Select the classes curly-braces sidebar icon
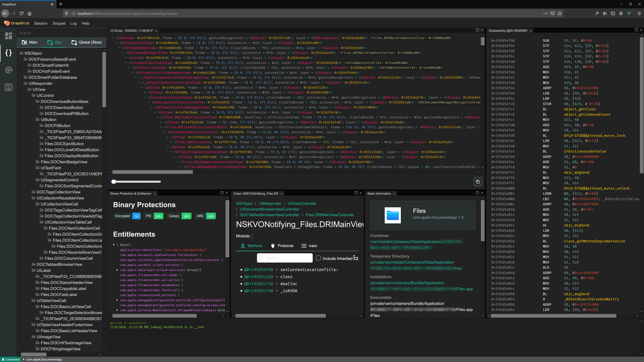Image resolution: width=644 pixels, height=362 pixels. tap(9, 53)
